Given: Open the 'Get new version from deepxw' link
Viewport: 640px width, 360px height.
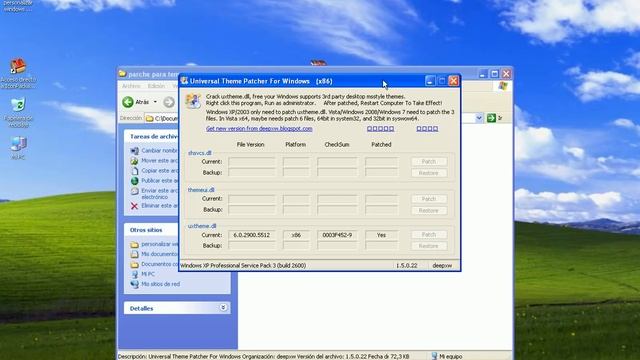Looking at the screenshot, I should pyautogui.click(x=259, y=129).
